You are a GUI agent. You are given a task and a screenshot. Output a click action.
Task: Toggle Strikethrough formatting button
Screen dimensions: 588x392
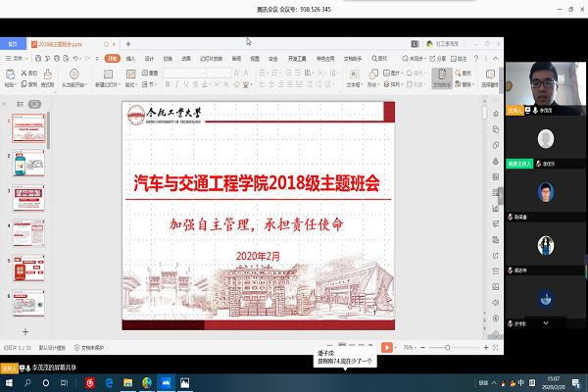coord(195,84)
